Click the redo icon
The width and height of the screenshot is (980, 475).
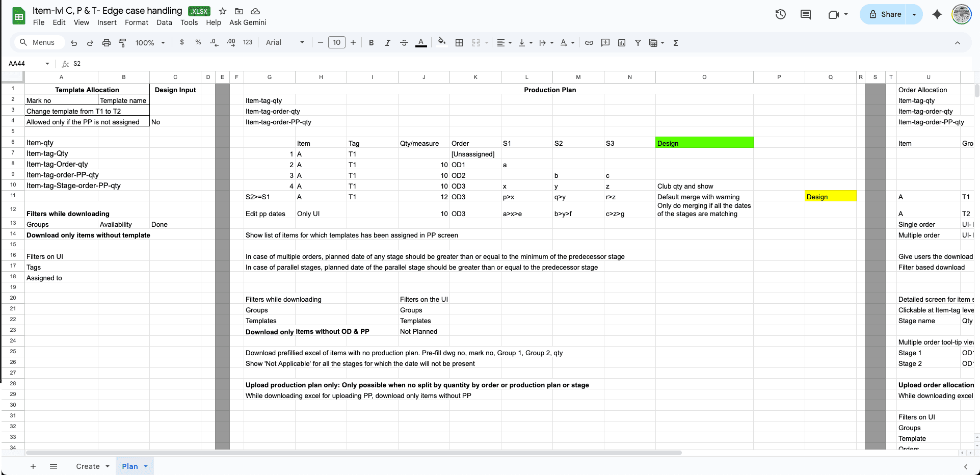90,43
